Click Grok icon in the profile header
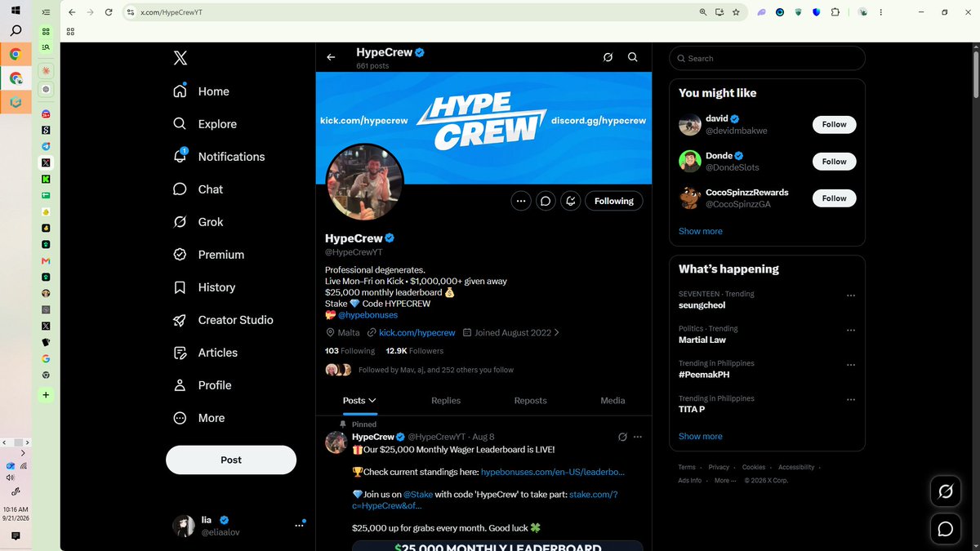 (x=608, y=57)
